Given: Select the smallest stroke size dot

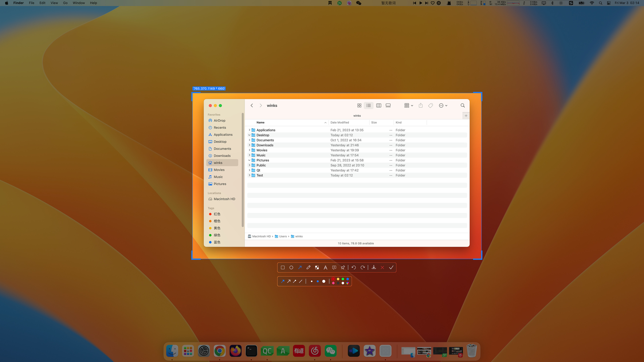Looking at the screenshot, I should pos(312,281).
